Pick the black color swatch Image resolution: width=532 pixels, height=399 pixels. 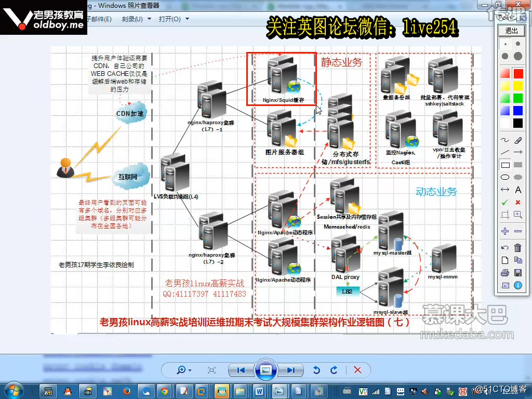(x=518, y=123)
